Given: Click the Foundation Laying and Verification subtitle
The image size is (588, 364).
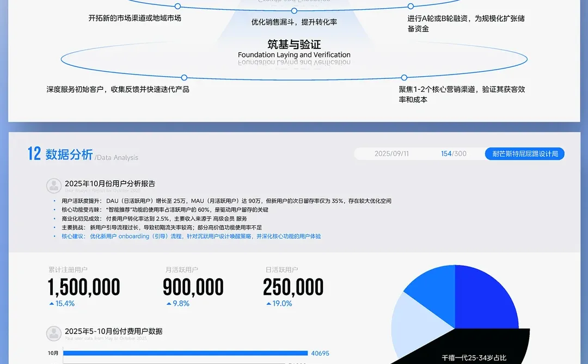Looking at the screenshot, I should [x=294, y=55].
